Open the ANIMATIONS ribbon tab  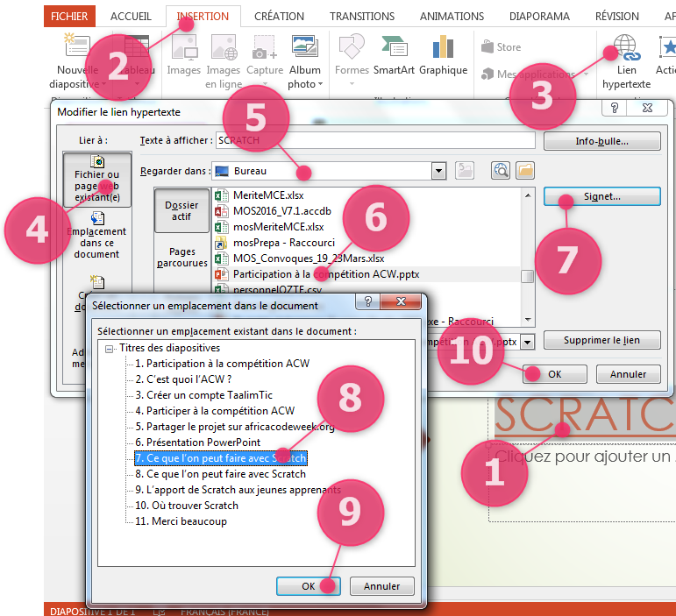pos(452,17)
